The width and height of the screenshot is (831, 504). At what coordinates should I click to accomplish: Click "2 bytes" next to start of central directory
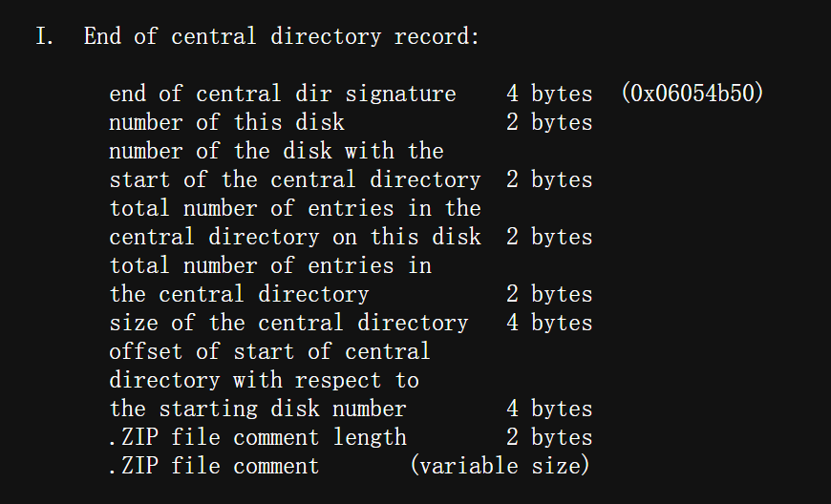coord(548,179)
